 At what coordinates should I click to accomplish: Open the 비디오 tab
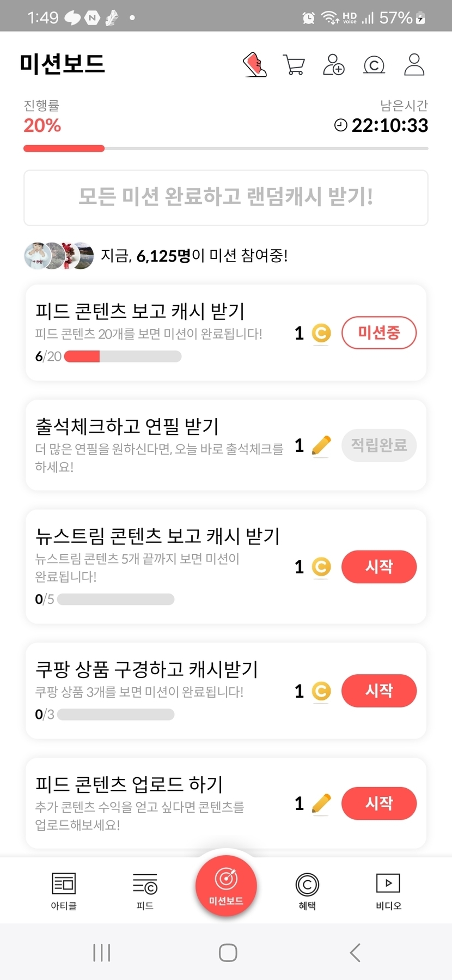click(x=388, y=890)
